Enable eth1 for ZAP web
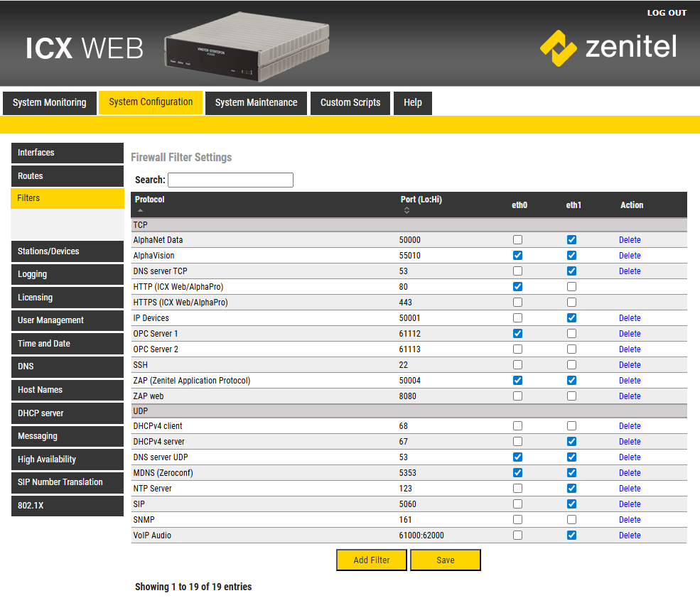 click(x=571, y=396)
